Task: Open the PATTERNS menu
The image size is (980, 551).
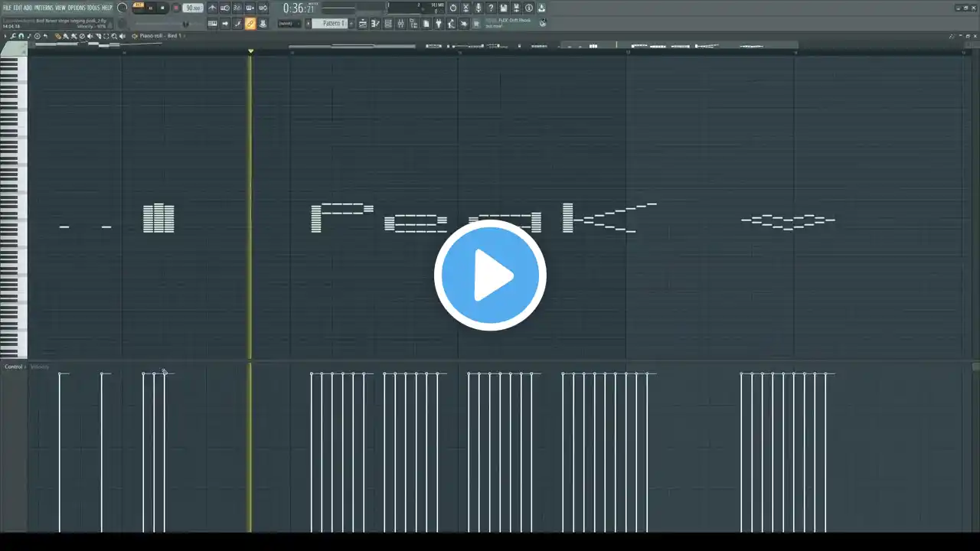Action: tap(44, 8)
